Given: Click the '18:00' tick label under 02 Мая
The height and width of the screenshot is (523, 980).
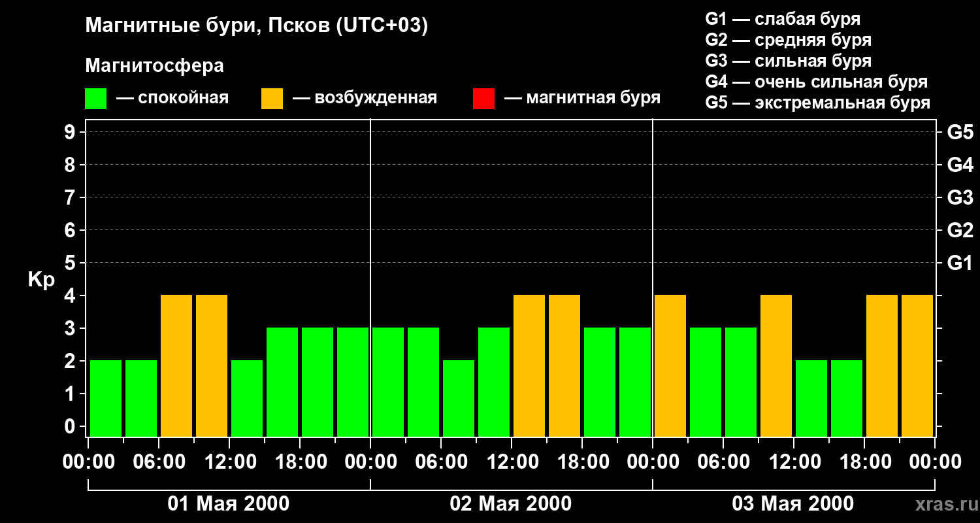Looking at the screenshot, I should pos(582,462).
